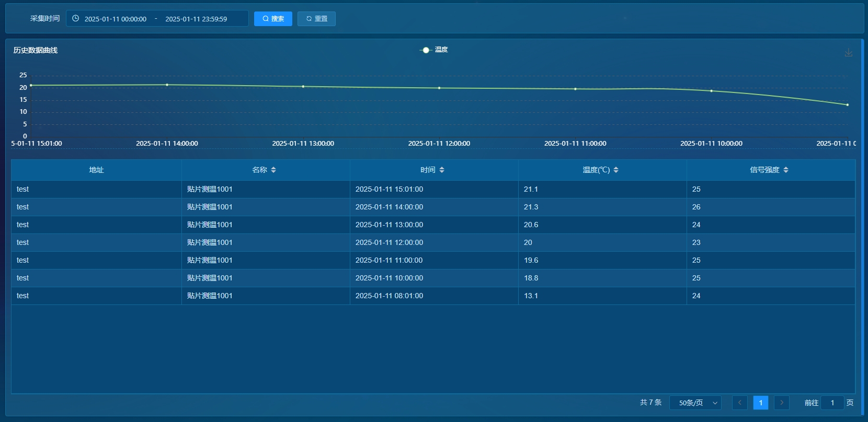The height and width of the screenshot is (422, 868).
Task: Sort by 温度(℃) column arrows
Action: point(616,170)
